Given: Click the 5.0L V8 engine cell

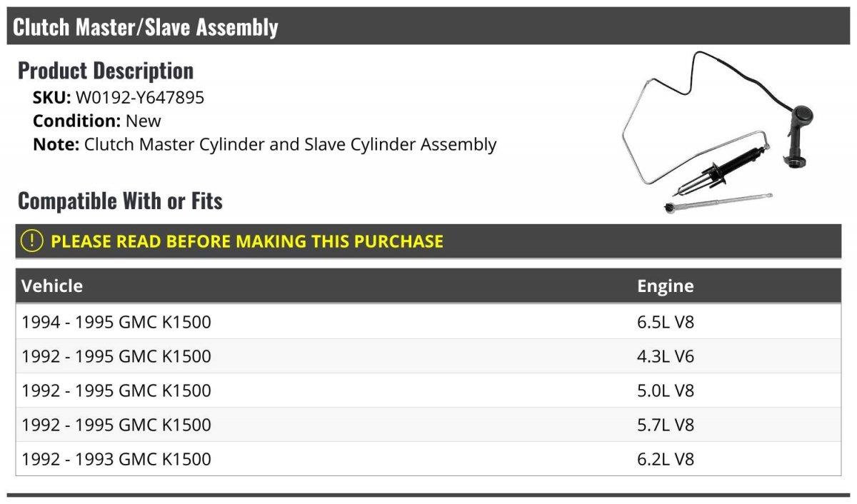Looking at the screenshot, I should pyautogui.click(x=665, y=390).
